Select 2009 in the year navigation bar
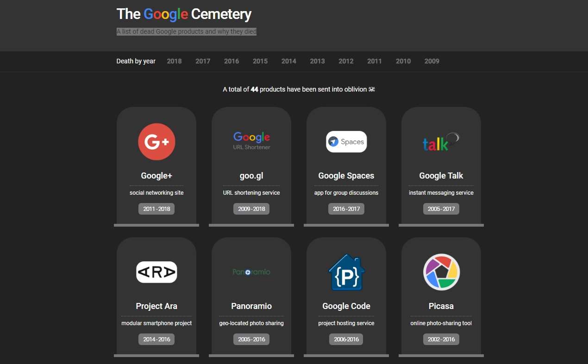This screenshot has width=588, height=364. 432,61
